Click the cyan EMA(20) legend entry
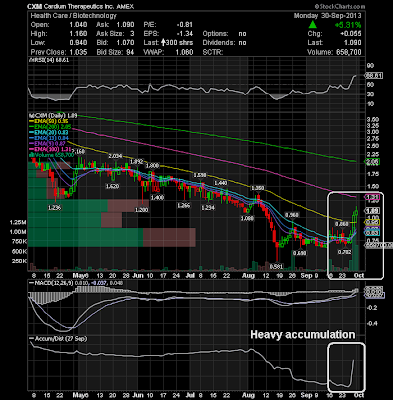The width and height of the screenshot is (393, 400). click(49, 132)
